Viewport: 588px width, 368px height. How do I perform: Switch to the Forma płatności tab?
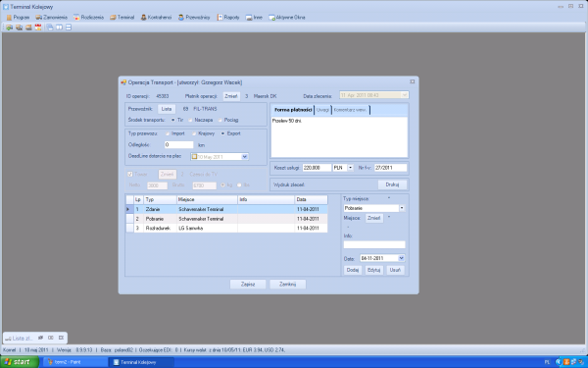click(293, 110)
